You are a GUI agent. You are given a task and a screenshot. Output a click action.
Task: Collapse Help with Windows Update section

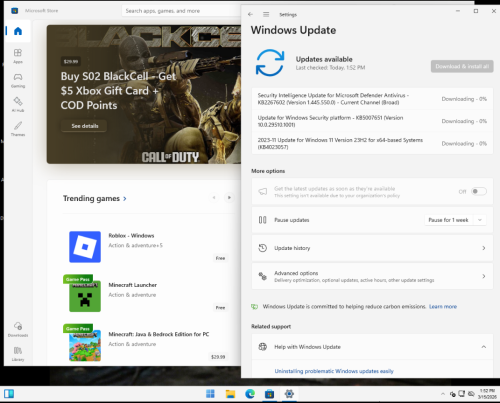pyautogui.click(x=484, y=347)
